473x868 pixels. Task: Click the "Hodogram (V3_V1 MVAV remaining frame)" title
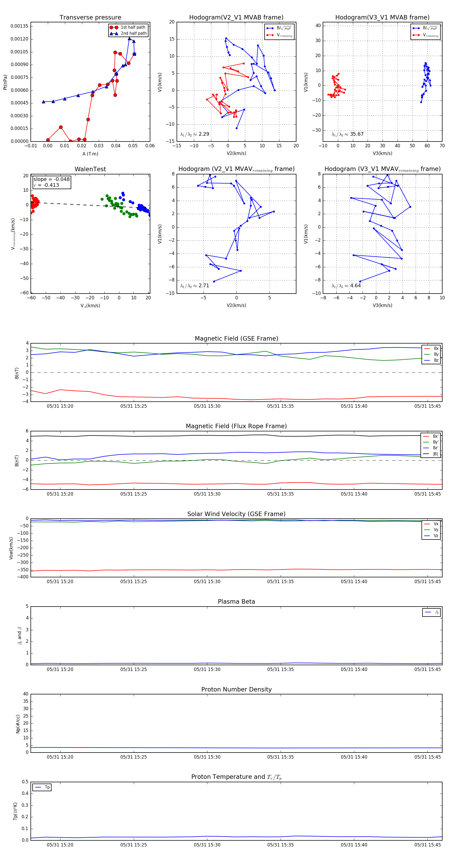coord(382,169)
